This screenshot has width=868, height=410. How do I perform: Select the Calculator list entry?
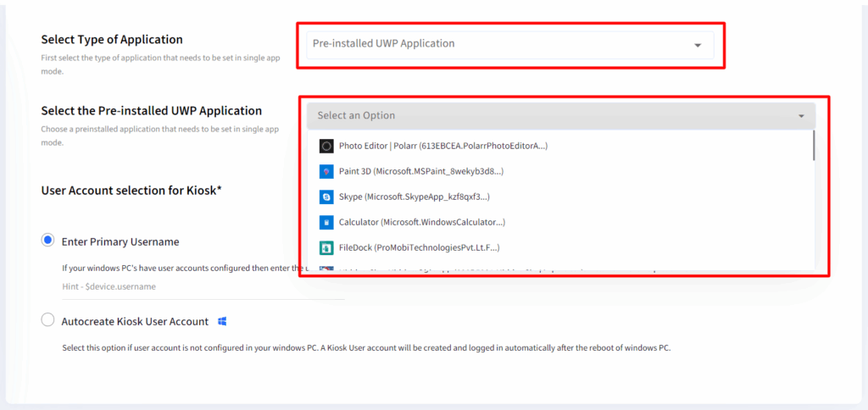(x=421, y=222)
